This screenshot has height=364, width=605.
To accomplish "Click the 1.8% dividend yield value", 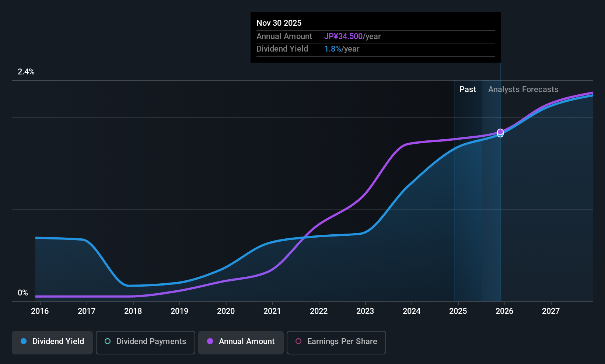I will pyautogui.click(x=333, y=49).
